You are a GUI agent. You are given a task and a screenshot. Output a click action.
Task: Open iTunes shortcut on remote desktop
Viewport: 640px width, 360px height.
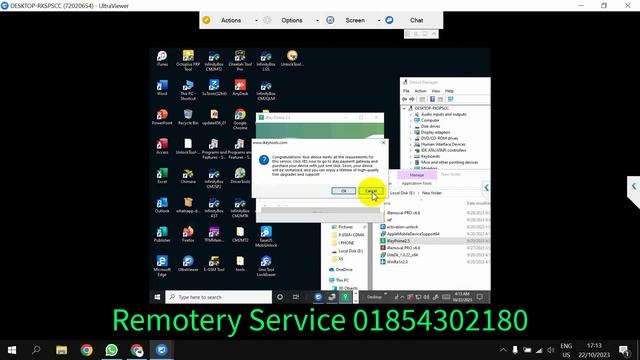coord(162,58)
